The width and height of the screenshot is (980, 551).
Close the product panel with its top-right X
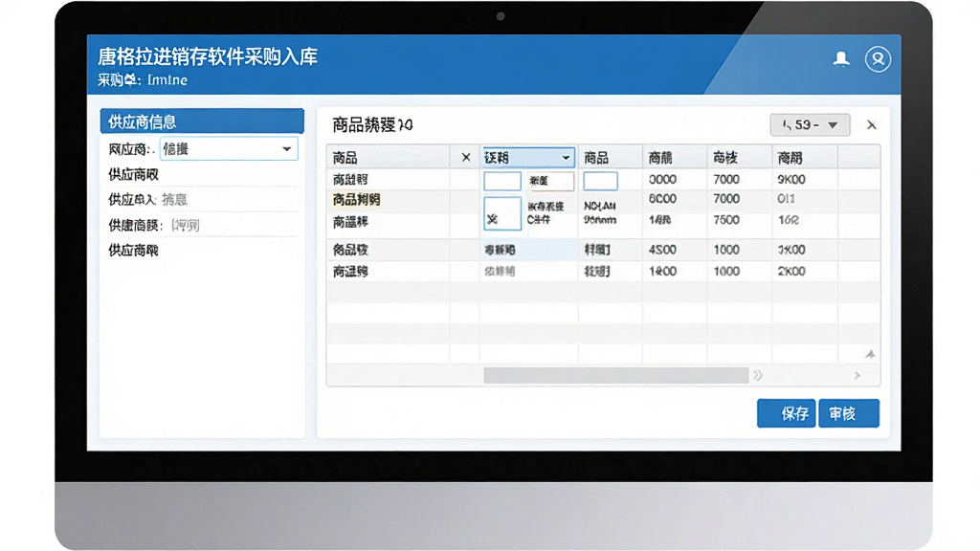pos(871,125)
